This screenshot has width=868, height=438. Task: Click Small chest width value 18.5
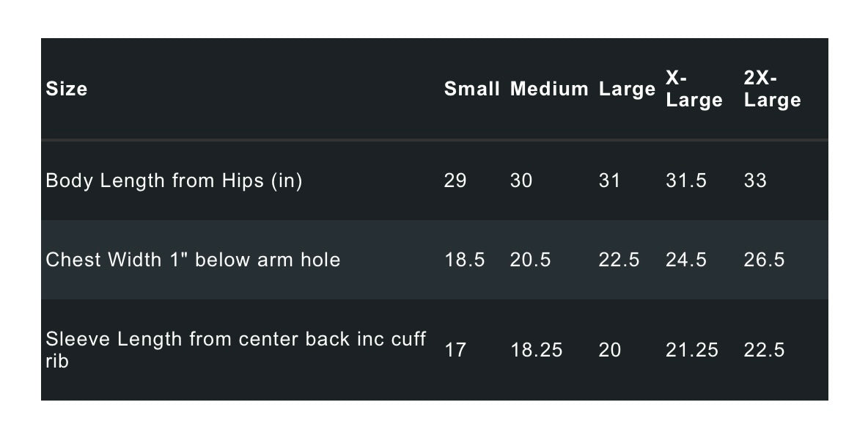tap(465, 260)
